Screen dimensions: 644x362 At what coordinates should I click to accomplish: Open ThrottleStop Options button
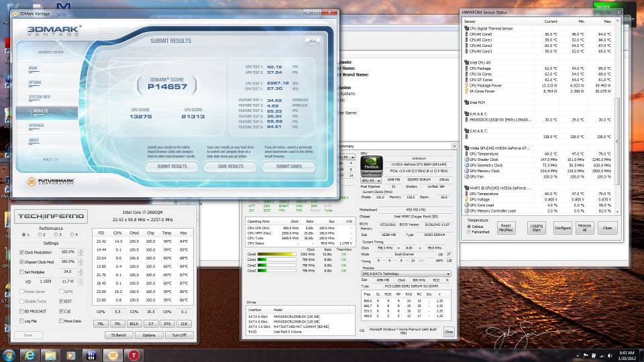point(149,335)
